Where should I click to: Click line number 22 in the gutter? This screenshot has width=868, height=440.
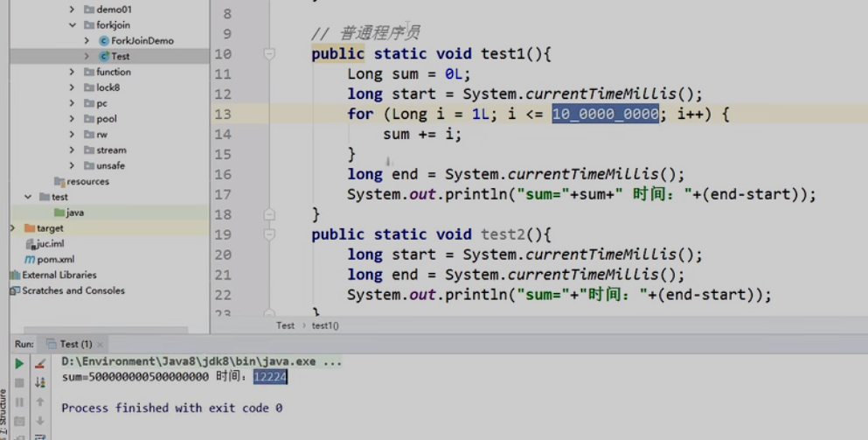click(x=223, y=295)
